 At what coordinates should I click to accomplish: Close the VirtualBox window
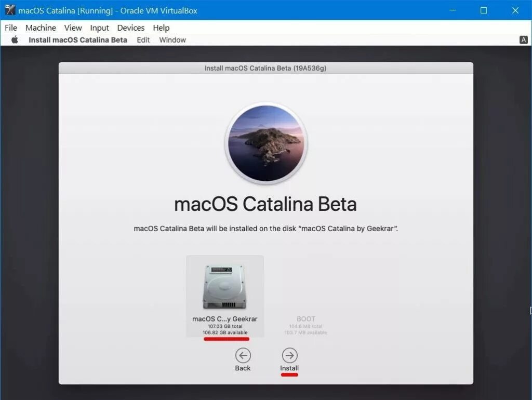pyautogui.click(x=515, y=10)
